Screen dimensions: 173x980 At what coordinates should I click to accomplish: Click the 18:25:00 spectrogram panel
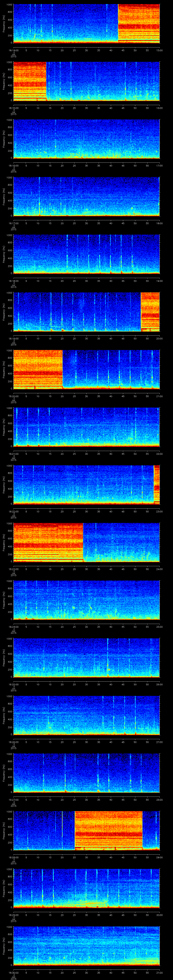tap(86, 657)
